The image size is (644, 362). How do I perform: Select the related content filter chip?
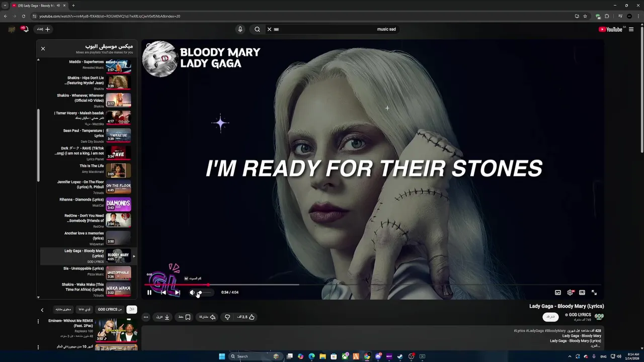tap(63, 309)
